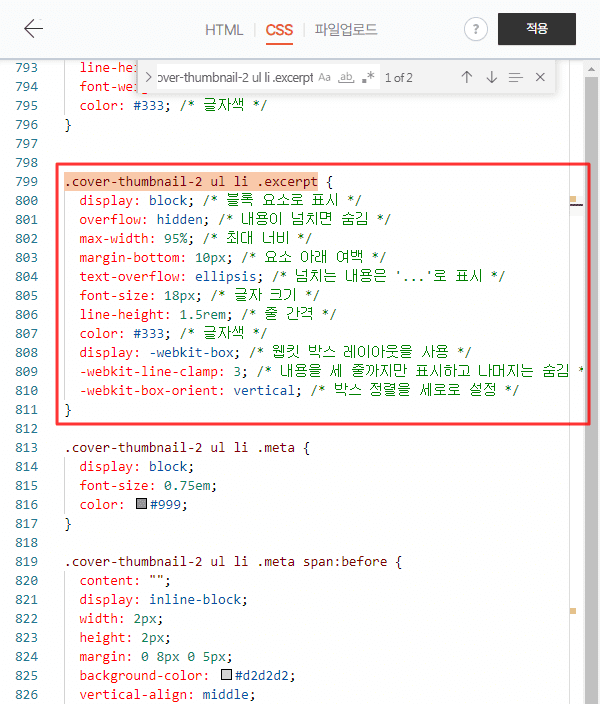
Task: Click '-webkit-line-clamp: 3;' text
Action: [x=163, y=372]
